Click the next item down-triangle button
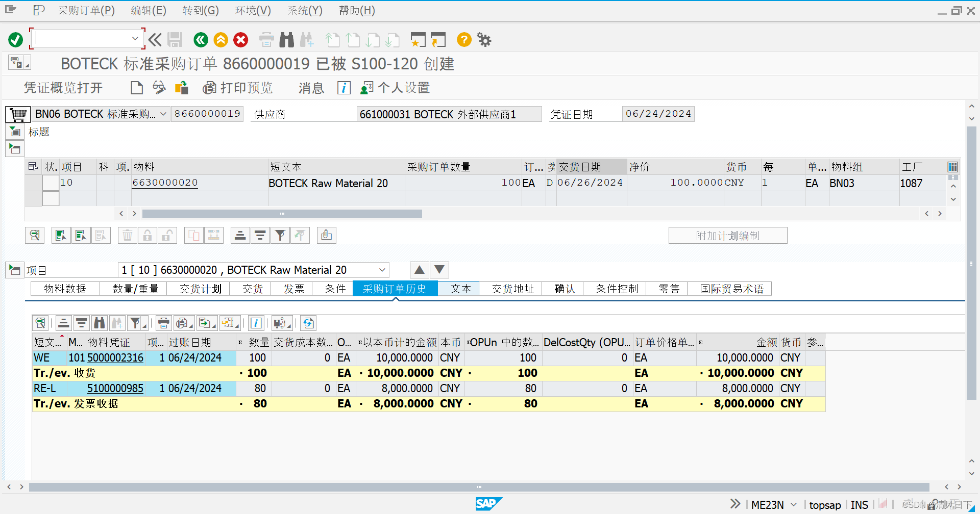The width and height of the screenshot is (980, 514). click(x=439, y=270)
